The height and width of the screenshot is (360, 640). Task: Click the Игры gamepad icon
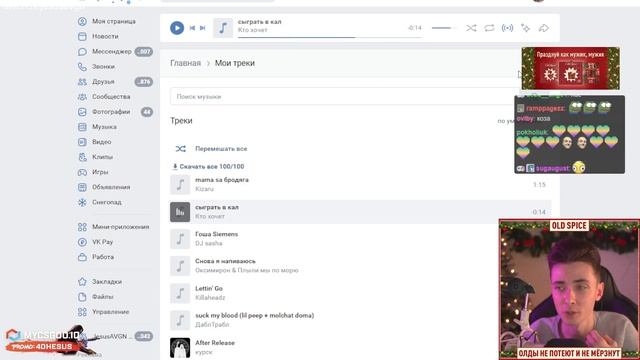(82, 172)
